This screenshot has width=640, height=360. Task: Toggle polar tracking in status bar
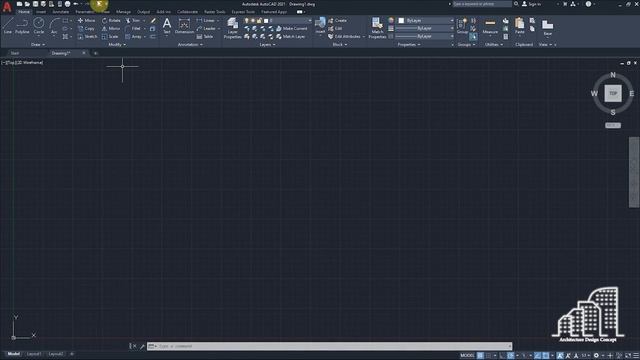pos(511,356)
